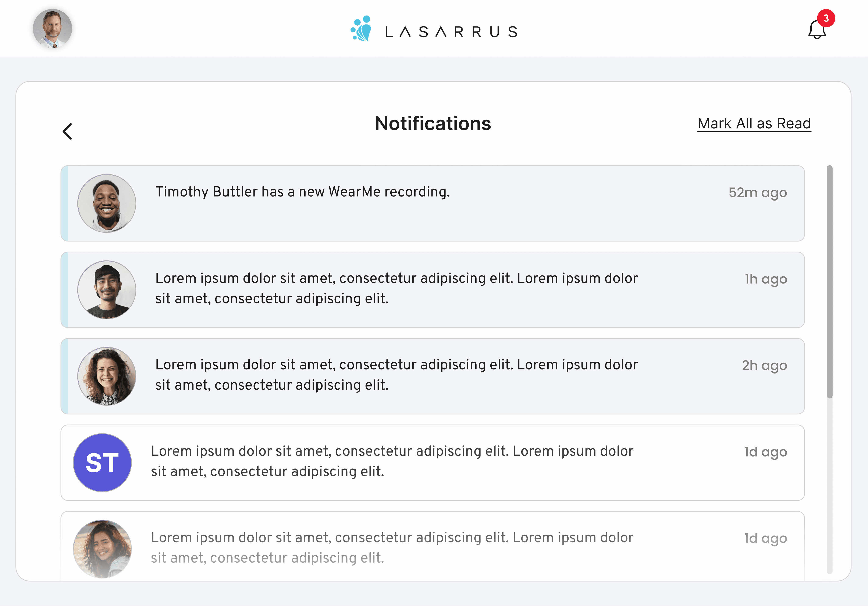The image size is (868, 606).
Task: Click the bottom woman's avatar photo
Action: [102, 549]
